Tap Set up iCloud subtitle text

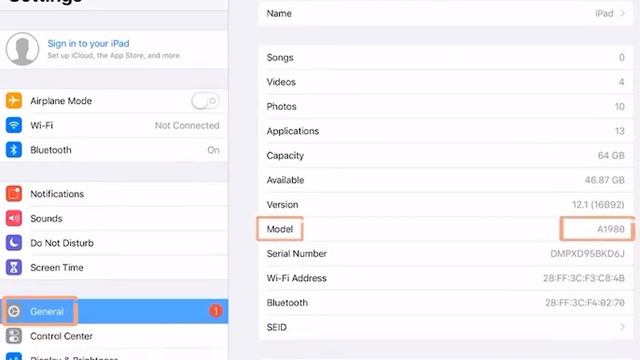[114, 56]
